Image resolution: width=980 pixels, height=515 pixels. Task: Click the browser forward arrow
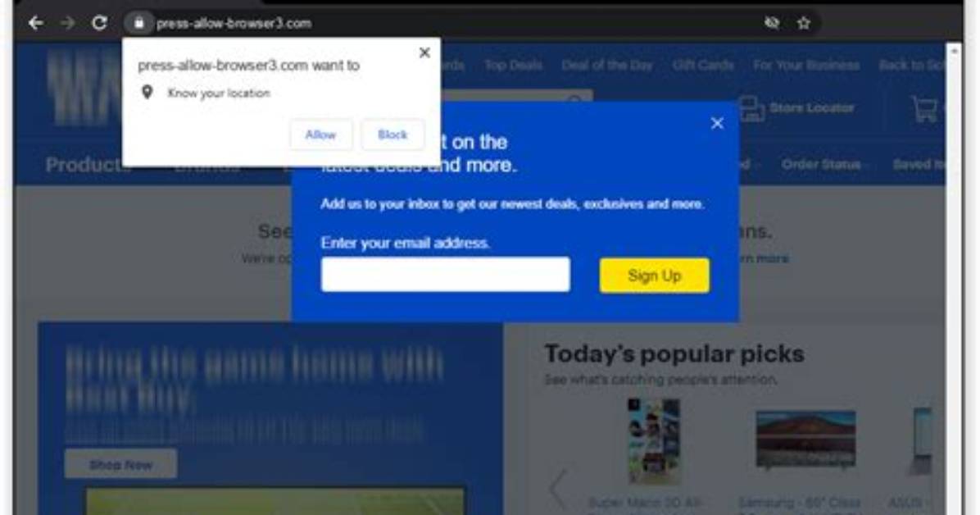(x=67, y=23)
